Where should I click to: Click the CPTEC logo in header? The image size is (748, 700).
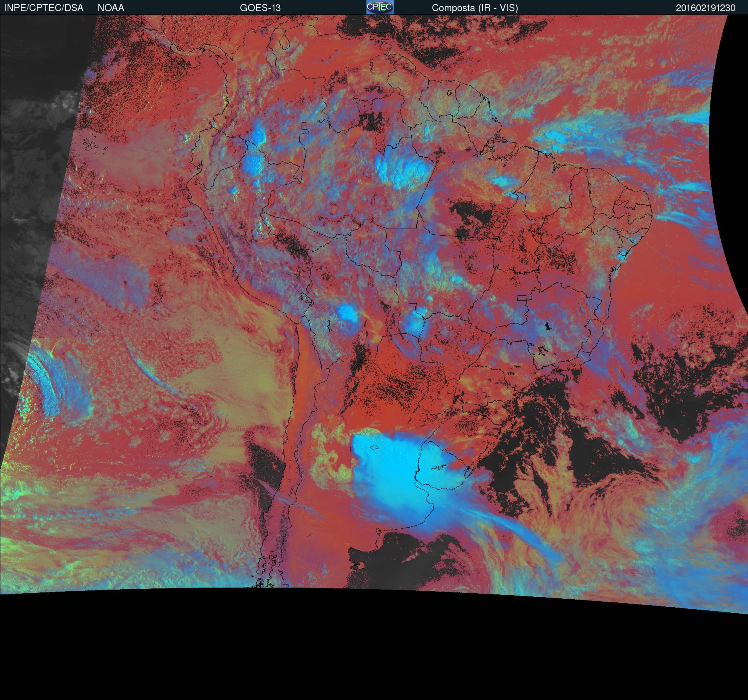pos(380,7)
